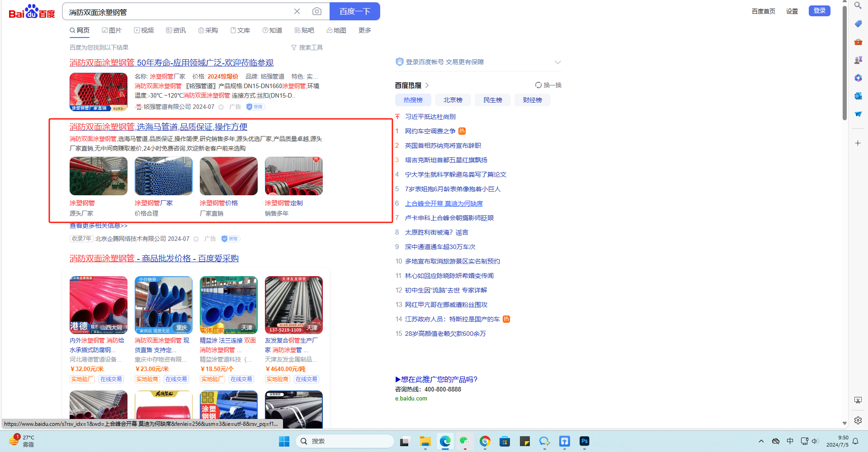
Task: Expand the 更多 tab menu
Action: point(365,30)
